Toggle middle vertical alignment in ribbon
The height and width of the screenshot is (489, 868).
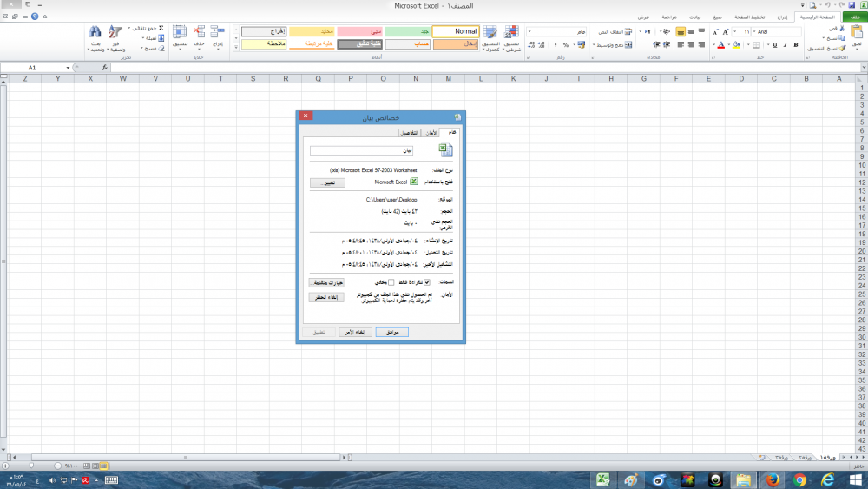691,32
